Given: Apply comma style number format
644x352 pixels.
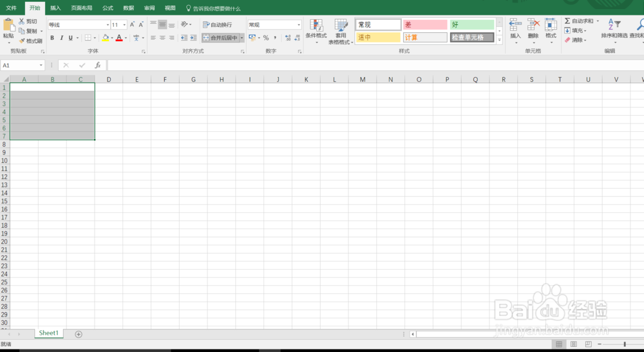Looking at the screenshot, I should click(275, 38).
